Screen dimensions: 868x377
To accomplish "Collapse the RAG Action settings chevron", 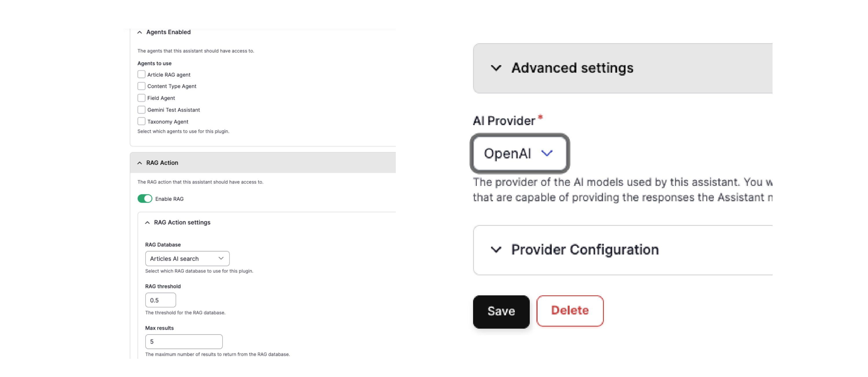I will (147, 223).
